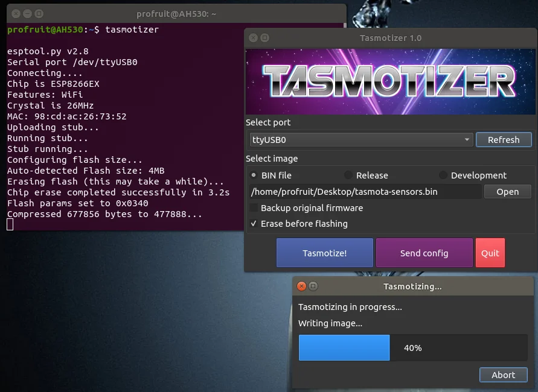The height and width of the screenshot is (392, 538).
Task: Click the 40% writing progress bar
Action: [x=413, y=348]
